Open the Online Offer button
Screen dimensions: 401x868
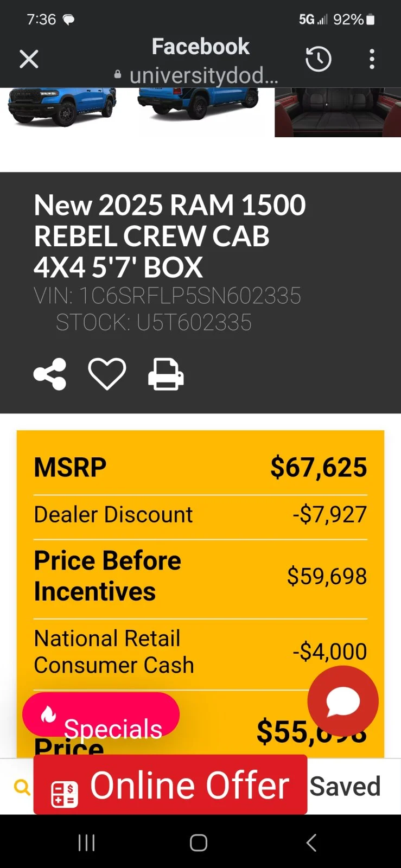tap(170, 784)
